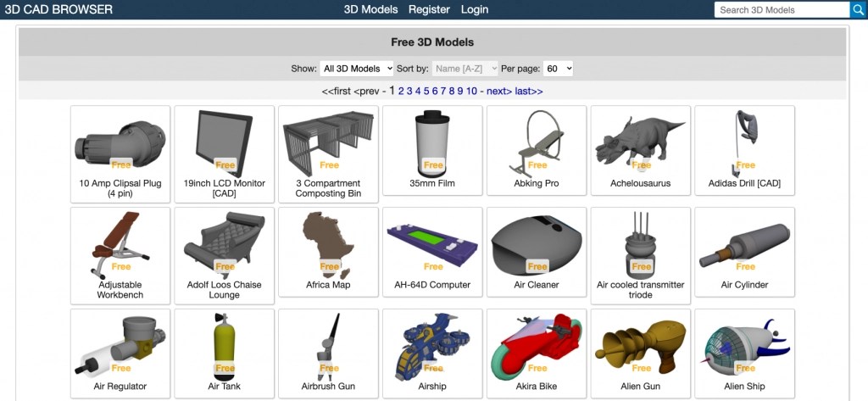Click the Airship caption text

pyautogui.click(x=432, y=387)
